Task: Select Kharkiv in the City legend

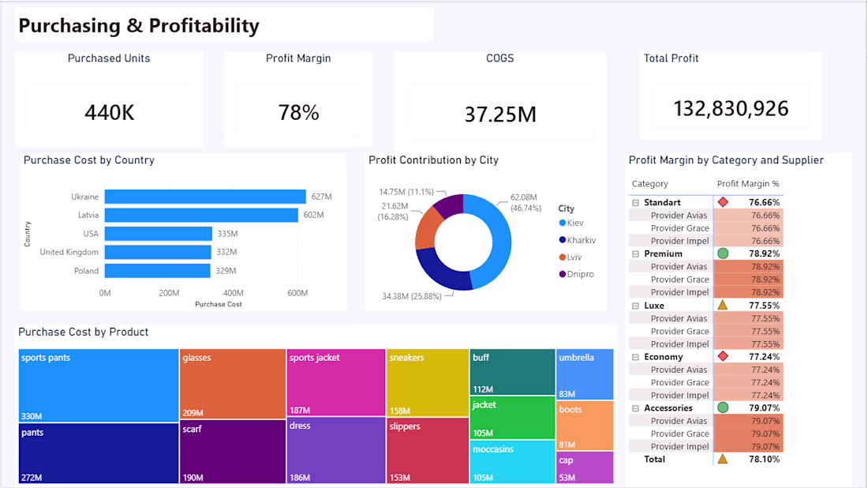Action: (x=578, y=240)
